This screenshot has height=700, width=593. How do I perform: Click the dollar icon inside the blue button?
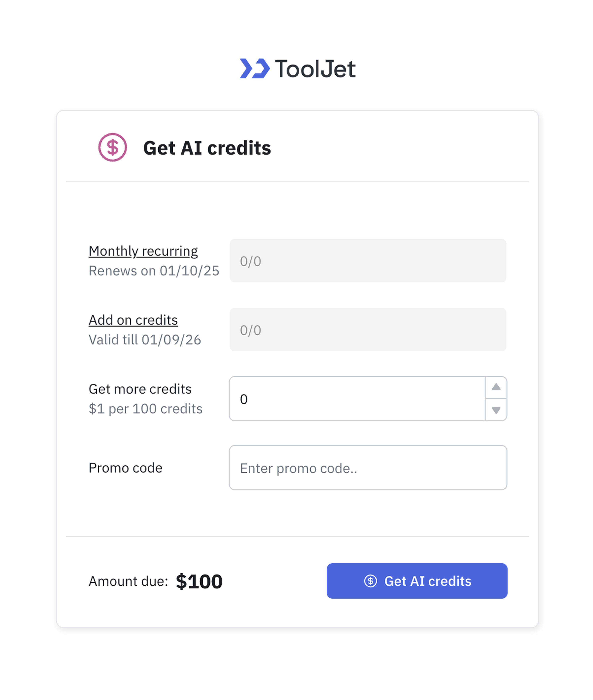tap(371, 581)
